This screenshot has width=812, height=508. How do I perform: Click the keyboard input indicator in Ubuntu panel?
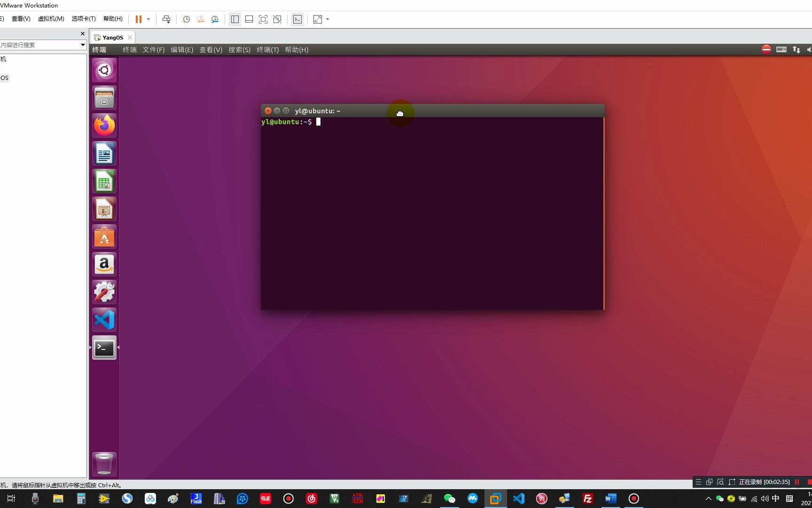[x=781, y=49]
